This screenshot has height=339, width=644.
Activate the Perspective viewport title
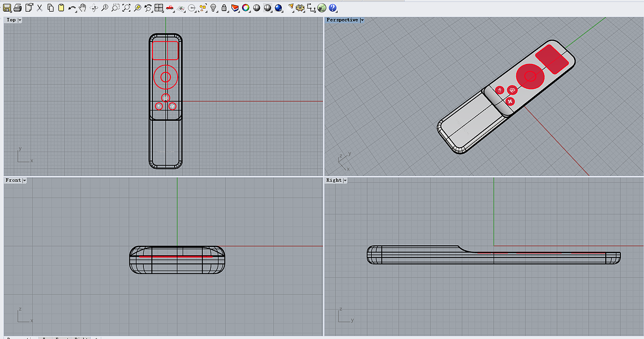[343, 20]
